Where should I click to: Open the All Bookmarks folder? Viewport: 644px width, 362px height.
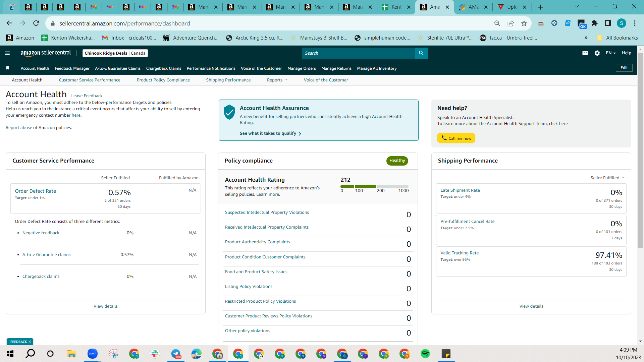[618, 38]
